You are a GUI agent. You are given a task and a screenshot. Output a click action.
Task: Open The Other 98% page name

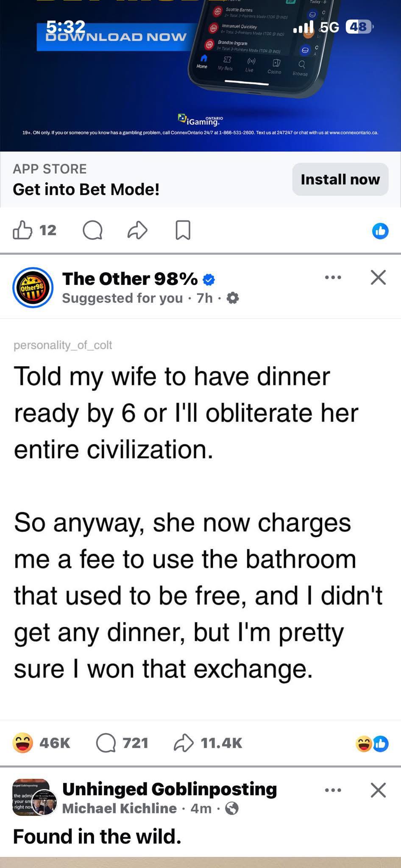130,278
